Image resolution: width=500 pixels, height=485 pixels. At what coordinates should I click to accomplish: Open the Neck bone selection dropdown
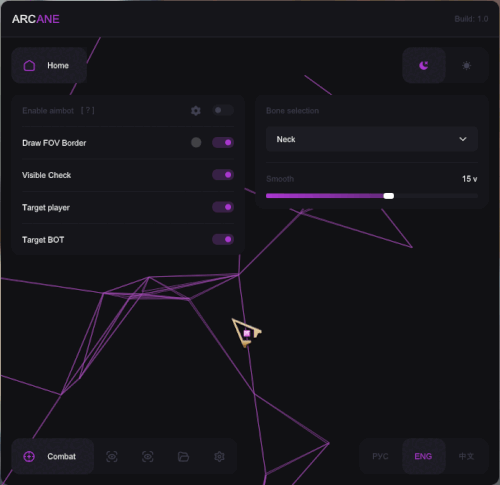coord(372,139)
